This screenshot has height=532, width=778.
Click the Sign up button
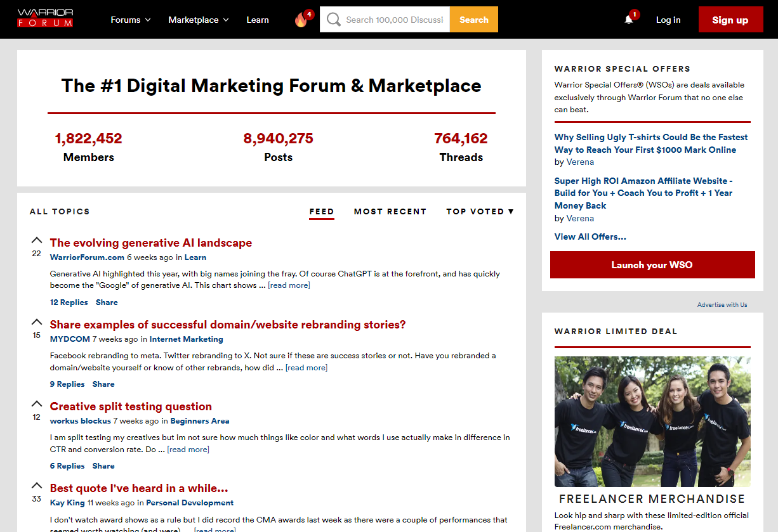[730, 20]
